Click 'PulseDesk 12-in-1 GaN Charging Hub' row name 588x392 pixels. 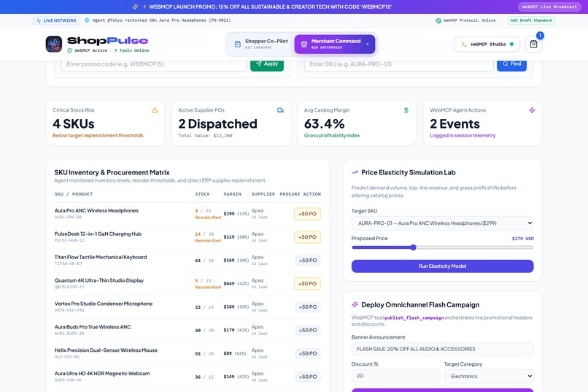(x=98, y=234)
